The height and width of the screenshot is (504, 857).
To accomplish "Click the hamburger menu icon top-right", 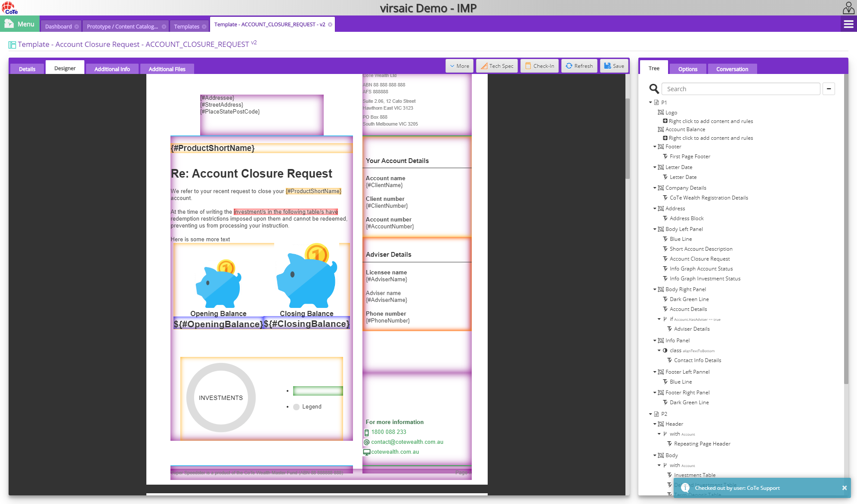I will (x=848, y=24).
